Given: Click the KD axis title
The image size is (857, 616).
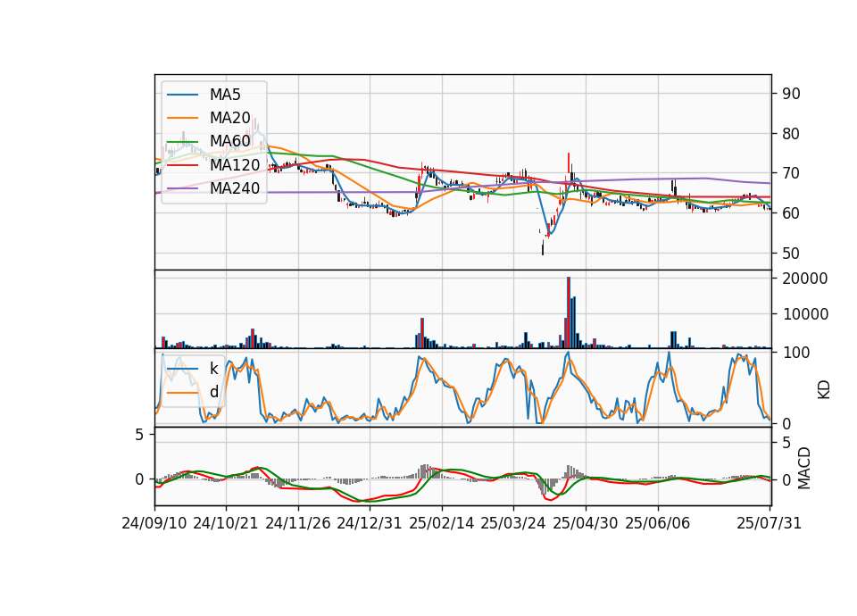Looking at the screenshot, I should pyautogui.click(x=824, y=390).
